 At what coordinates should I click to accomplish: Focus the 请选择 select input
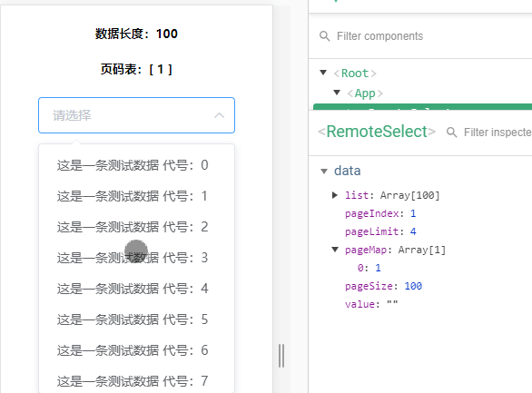[x=136, y=115]
